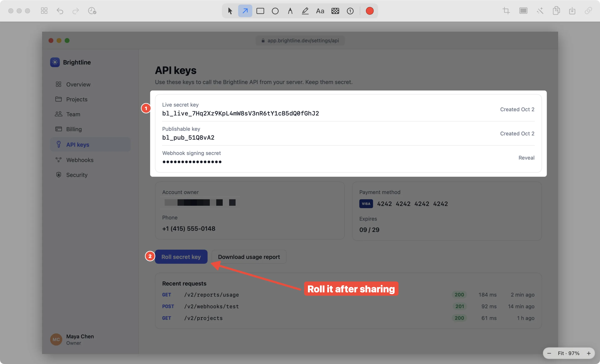The height and width of the screenshot is (364, 600).
Task: Open Security settings in the sidebar
Action: [90, 175]
